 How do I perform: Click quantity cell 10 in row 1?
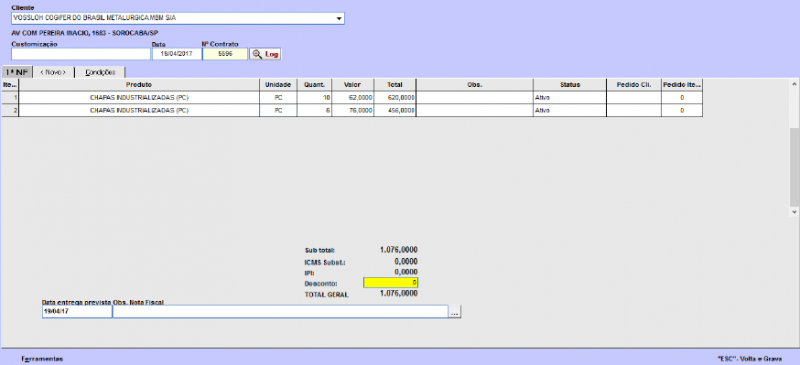coord(314,97)
